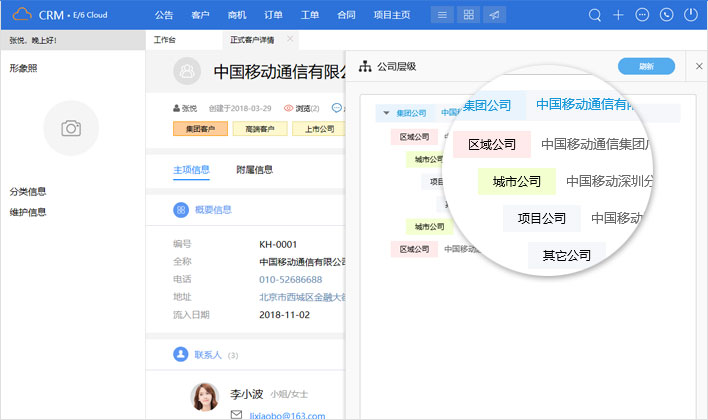Open the 商机 menu
The height and width of the screenshot is (420, 708).
[x=237, y=15]
